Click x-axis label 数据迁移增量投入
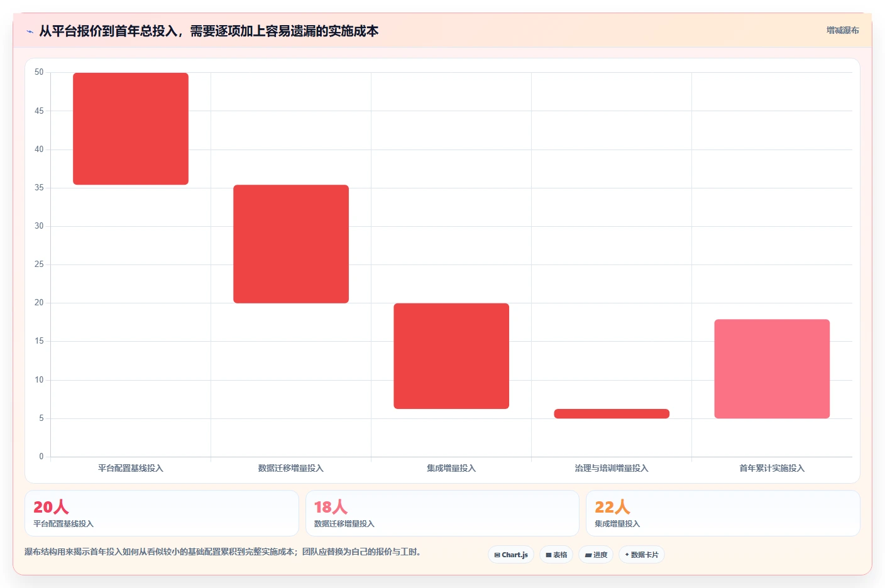This screenshot has height=588, width=885. click(291, 468)
